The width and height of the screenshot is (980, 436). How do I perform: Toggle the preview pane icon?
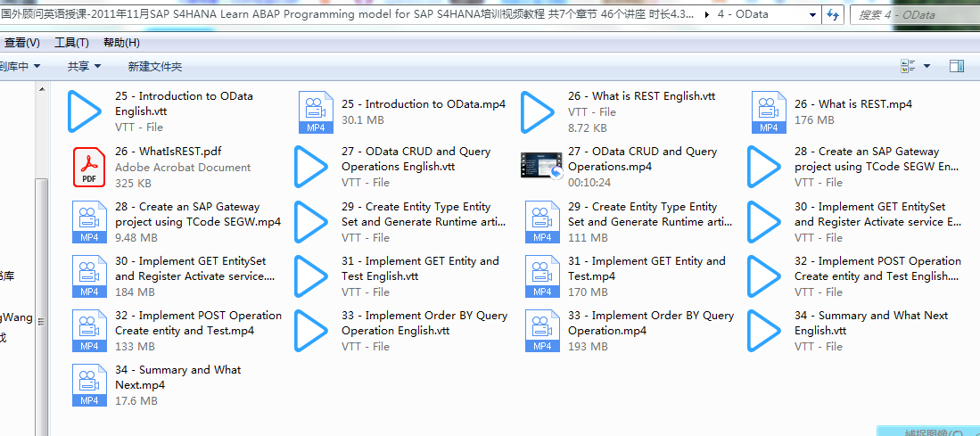pyautogui.click(x=956, y=66)
